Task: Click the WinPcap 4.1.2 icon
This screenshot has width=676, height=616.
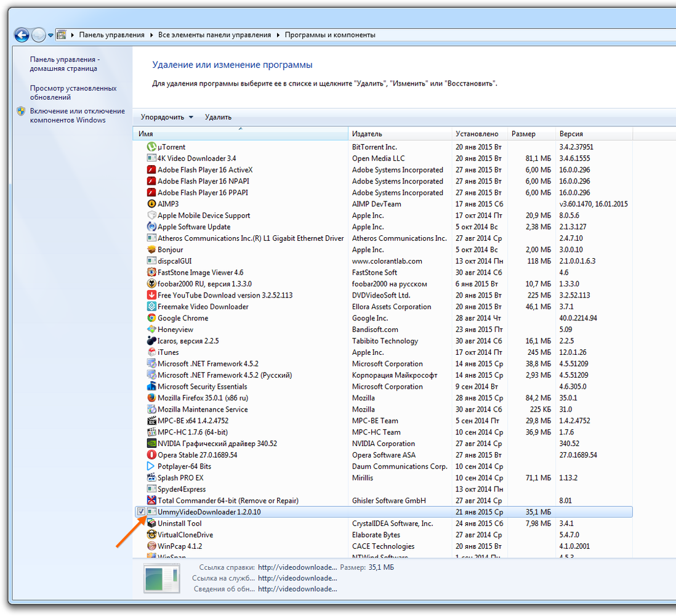Action: click(151, 546)
